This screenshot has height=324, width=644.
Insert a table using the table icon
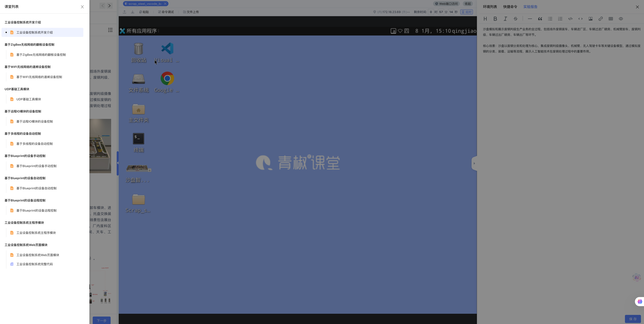click(x=611, y=19)
